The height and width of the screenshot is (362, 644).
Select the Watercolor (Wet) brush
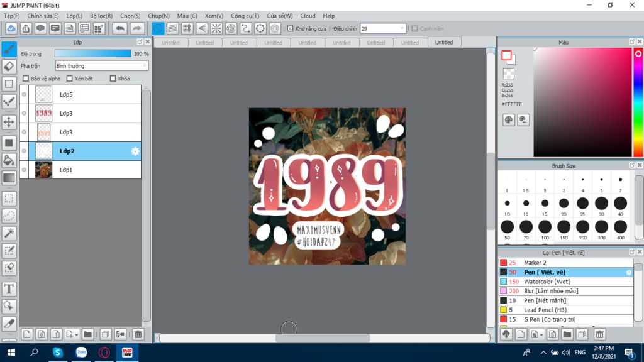[x=566, y=282]
